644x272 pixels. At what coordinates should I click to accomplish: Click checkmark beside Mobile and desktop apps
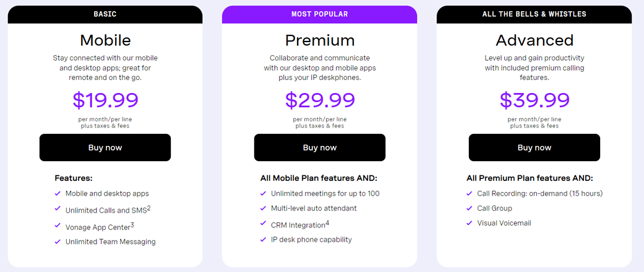[x=58, y=193]
